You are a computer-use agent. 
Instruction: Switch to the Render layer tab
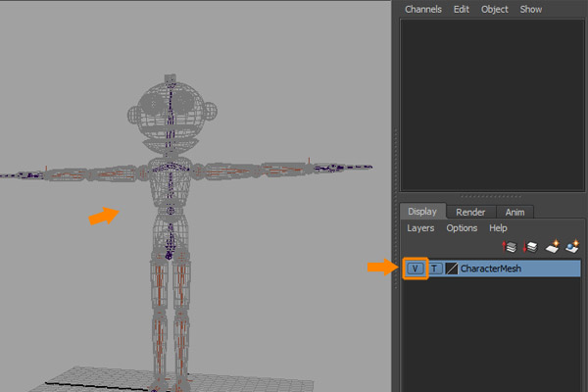coord(470,212)
